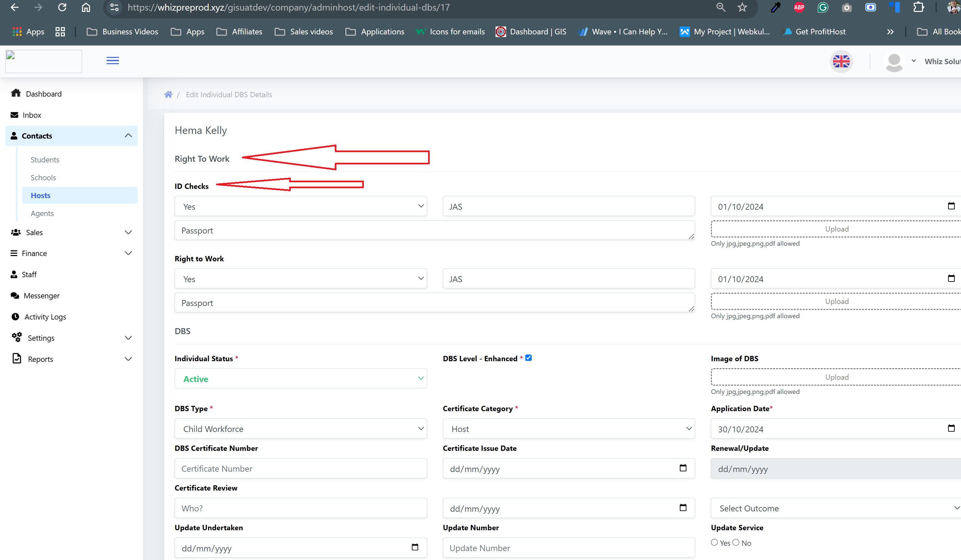Bookmark this page with star icon
The height and width of the screenshot is (560, 961).
(742, 7)
